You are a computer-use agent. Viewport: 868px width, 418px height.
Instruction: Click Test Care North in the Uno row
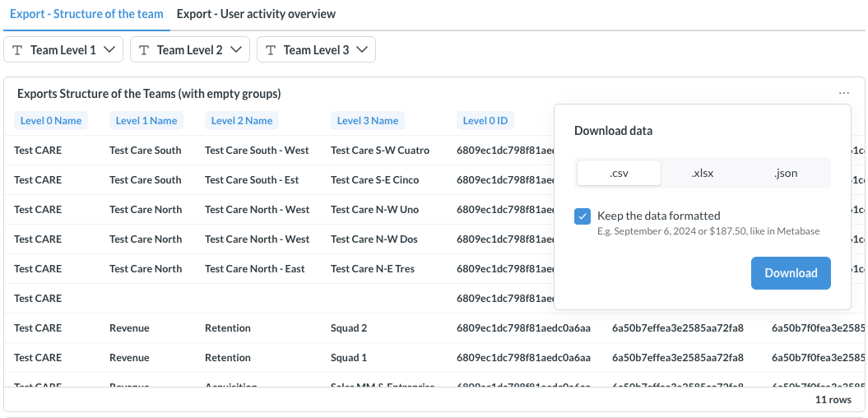tap(146, 209)
